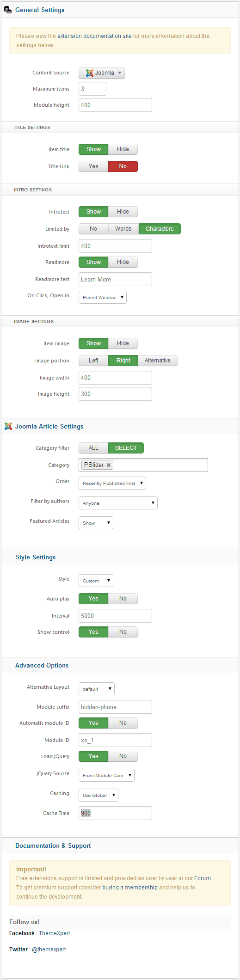Click the Maximum items field
The image size is (240, 980).
click(92, 89)
